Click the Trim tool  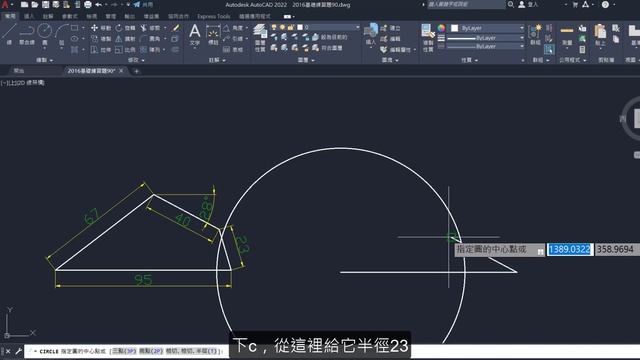coord(149,28)
